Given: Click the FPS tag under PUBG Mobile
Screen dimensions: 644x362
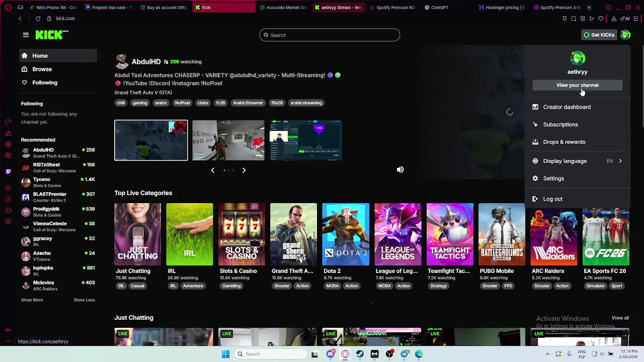Looking at the screenshot, I should [508, 286].
